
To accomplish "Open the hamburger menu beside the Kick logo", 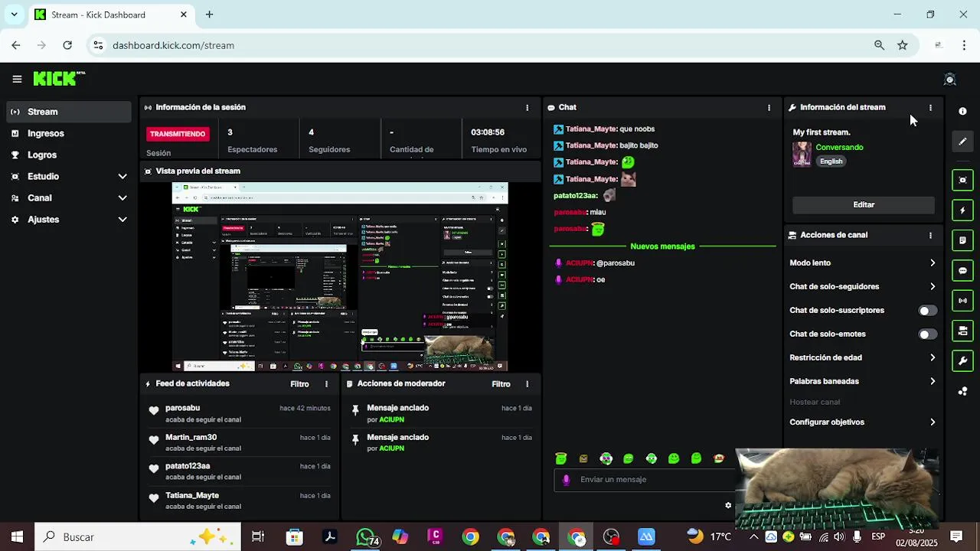I will point(17,79).
